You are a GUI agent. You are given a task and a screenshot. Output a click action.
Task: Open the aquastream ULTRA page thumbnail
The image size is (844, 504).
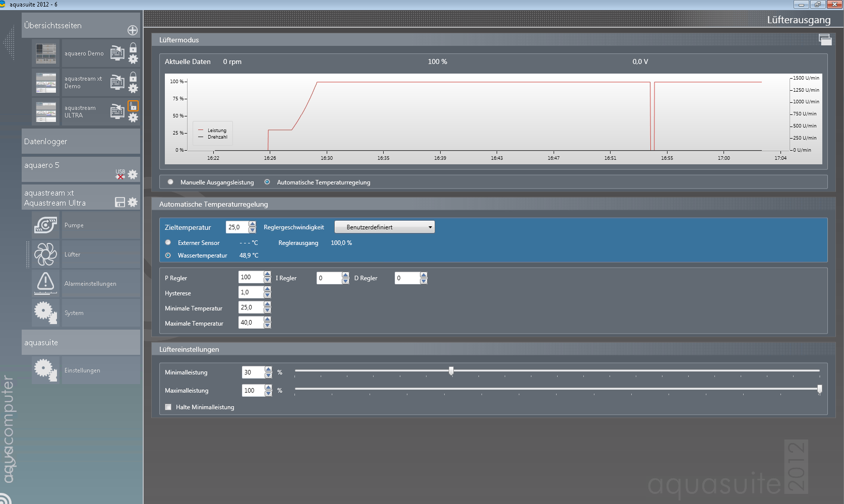tap(46, 111)
